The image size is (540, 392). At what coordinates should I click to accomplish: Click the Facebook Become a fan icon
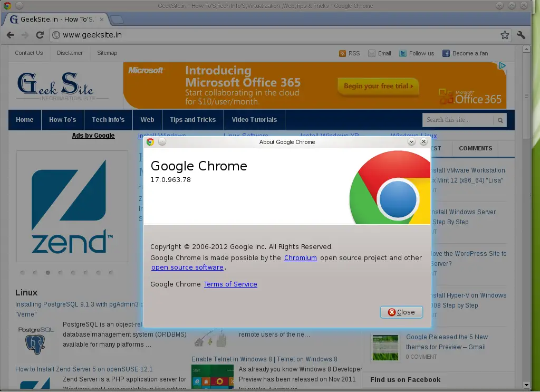pyautogui.click(x=446, y=53)
